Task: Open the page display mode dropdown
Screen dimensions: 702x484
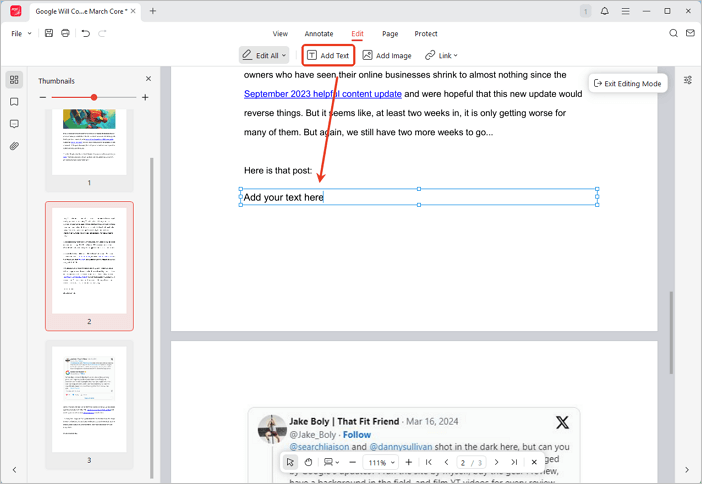Action: [x=331, y=462]
